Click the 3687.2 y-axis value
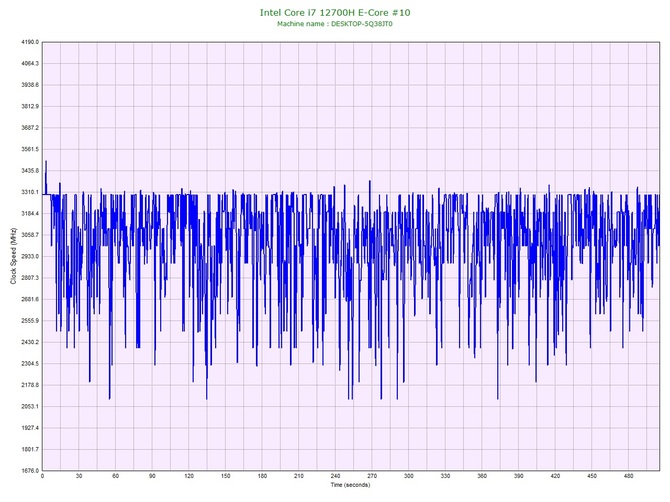Screen dimensions: 670x502 (x=30, y=128)
